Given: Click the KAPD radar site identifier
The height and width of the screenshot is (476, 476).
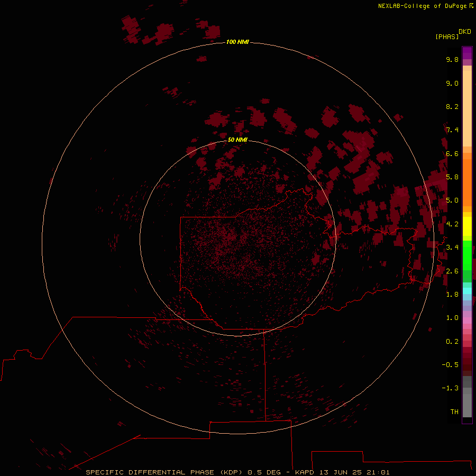Looking at the screenshot, I should point(305,472).
